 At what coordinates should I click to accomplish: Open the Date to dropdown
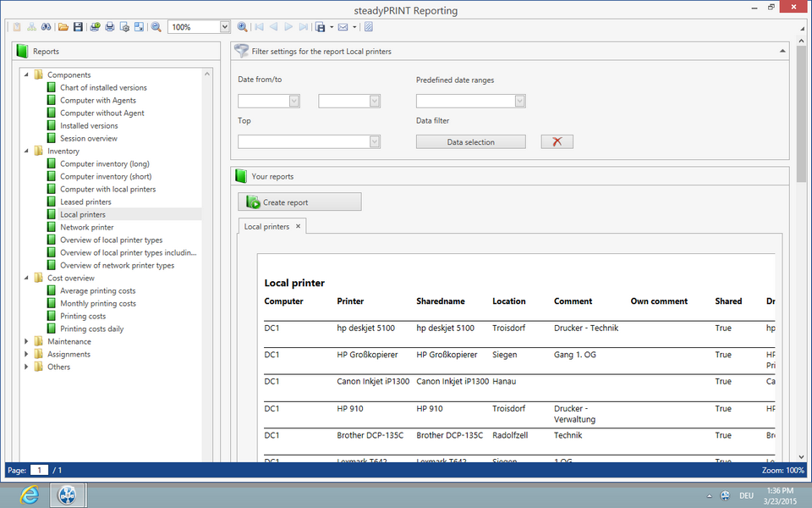(375, 101)
